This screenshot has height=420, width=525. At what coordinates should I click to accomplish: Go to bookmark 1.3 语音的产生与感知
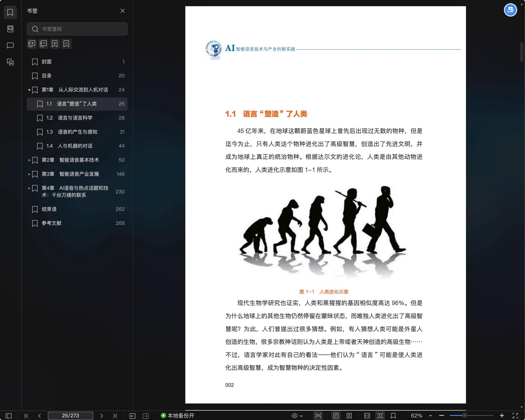pos(77,132)
